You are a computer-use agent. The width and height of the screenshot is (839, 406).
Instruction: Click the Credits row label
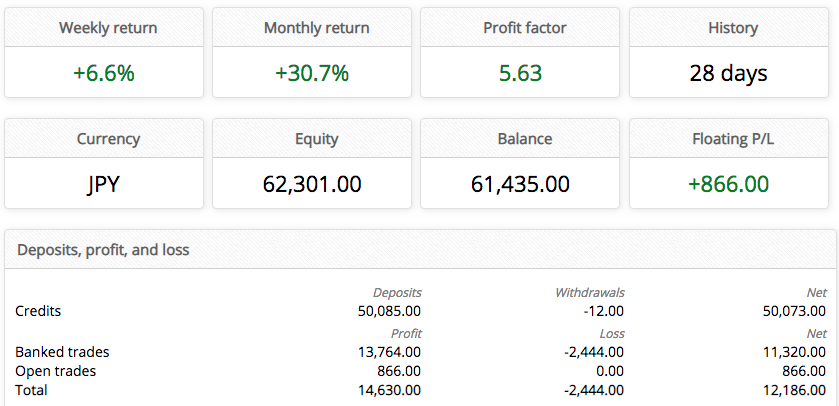point(38,311)
